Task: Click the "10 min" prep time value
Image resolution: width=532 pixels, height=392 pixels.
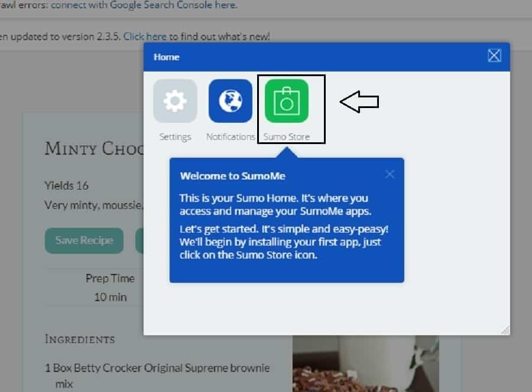Action: pyautogui.click(x=111, y=297)
